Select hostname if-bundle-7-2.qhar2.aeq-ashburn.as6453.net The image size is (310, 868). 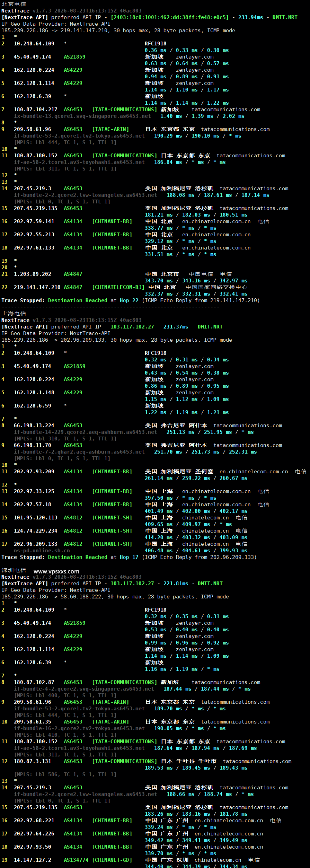[x=79, y=452]
